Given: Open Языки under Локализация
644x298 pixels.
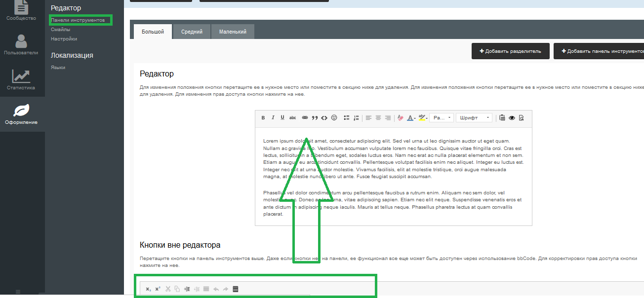Looking at the screenshot, I should click(58, 68).
